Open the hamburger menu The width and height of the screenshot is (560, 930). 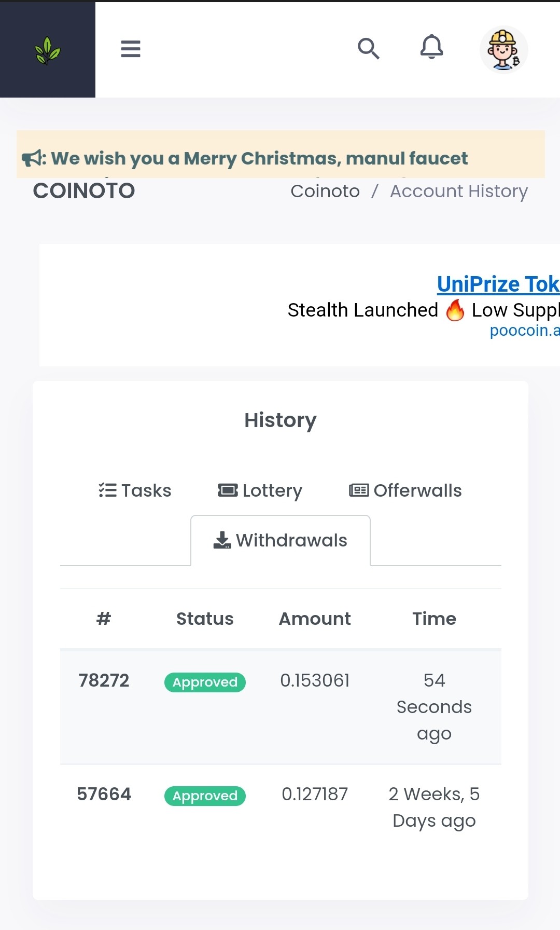pos(131,49)
